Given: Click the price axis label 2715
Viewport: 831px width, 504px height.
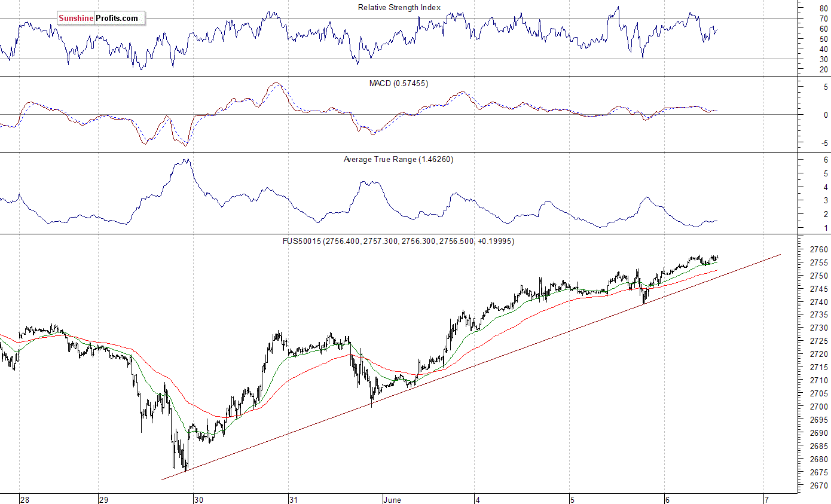Looking at the screenshot, I should tap(819, 367).
